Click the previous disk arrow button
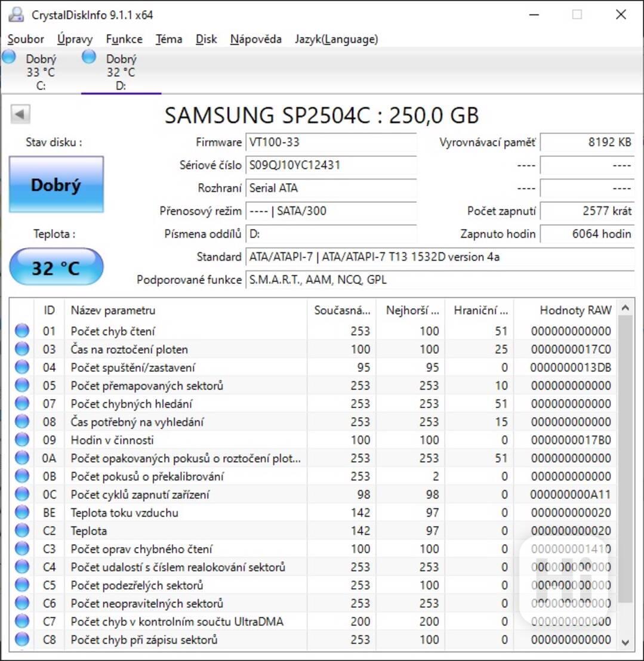The image size is (644, 661). (20, 114)
